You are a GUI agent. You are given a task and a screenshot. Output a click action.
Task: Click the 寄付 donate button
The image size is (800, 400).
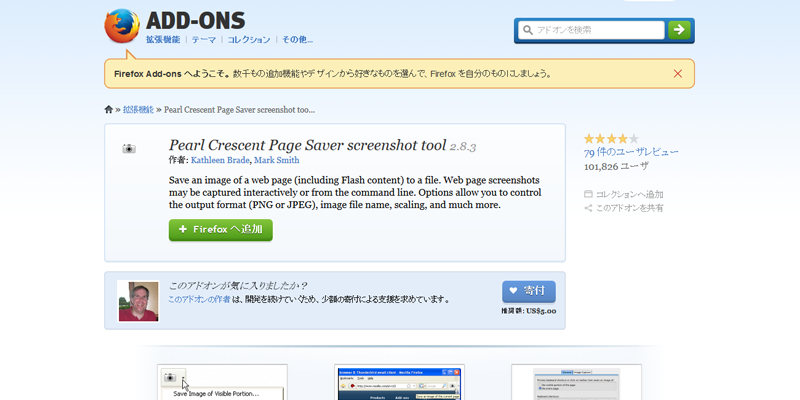click(529, 291)
